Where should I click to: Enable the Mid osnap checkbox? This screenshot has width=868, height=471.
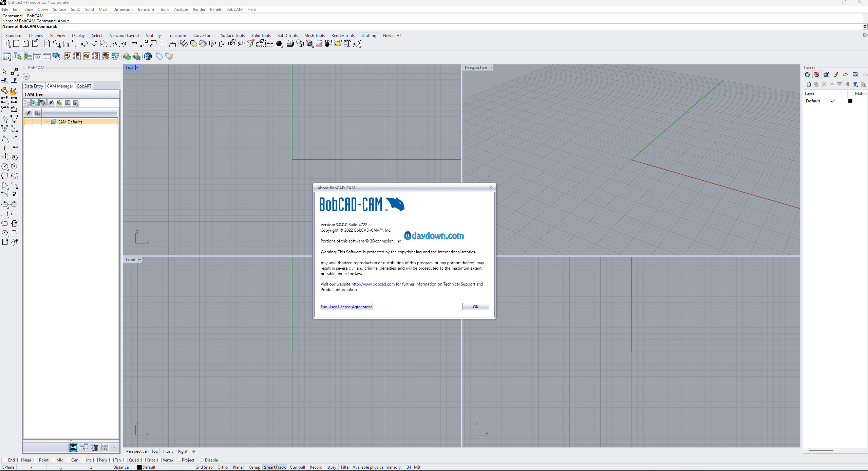[53, 460]
